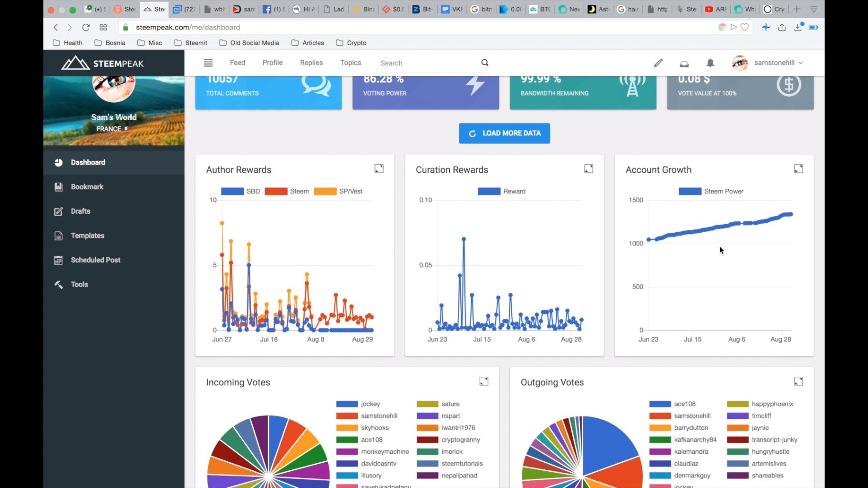The width and height of the screenshot is (868, 488).
Task: Expand the Account Growth chart fullscreen
Action: pyautogui.click(x=798, y=169)
